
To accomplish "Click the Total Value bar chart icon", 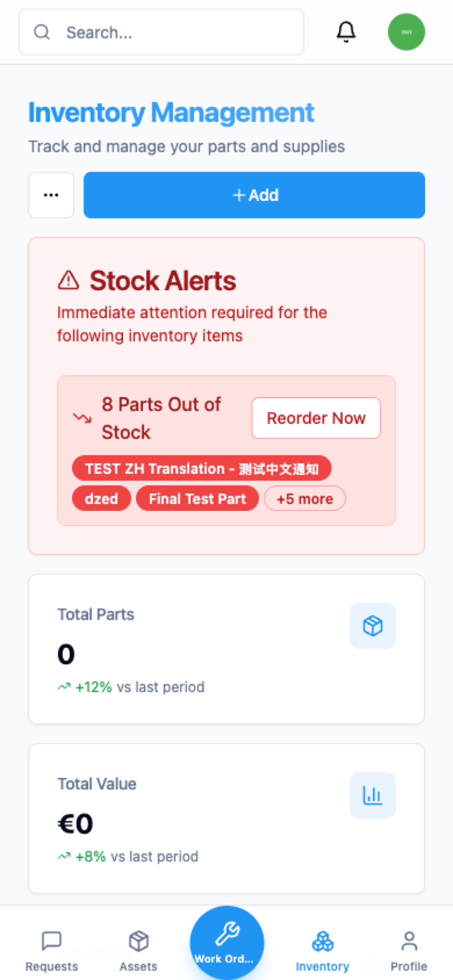I will [372, 795].
